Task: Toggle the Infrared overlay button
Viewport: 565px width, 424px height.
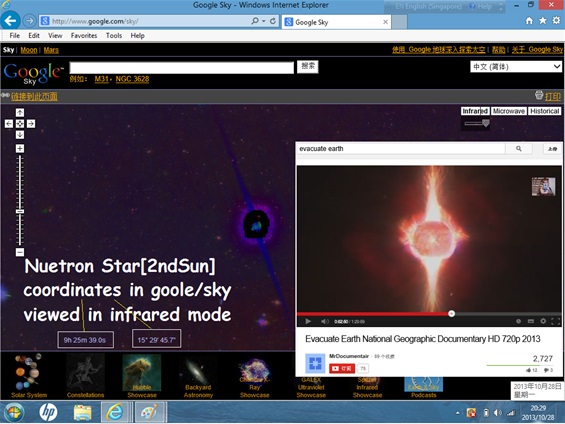Action: coord(475,111)
